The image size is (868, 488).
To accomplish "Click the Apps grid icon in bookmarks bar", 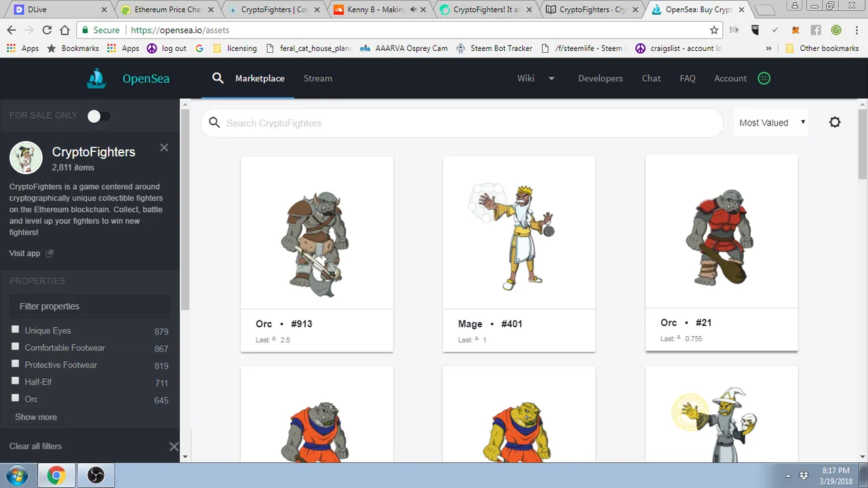I will click(11, 48).
